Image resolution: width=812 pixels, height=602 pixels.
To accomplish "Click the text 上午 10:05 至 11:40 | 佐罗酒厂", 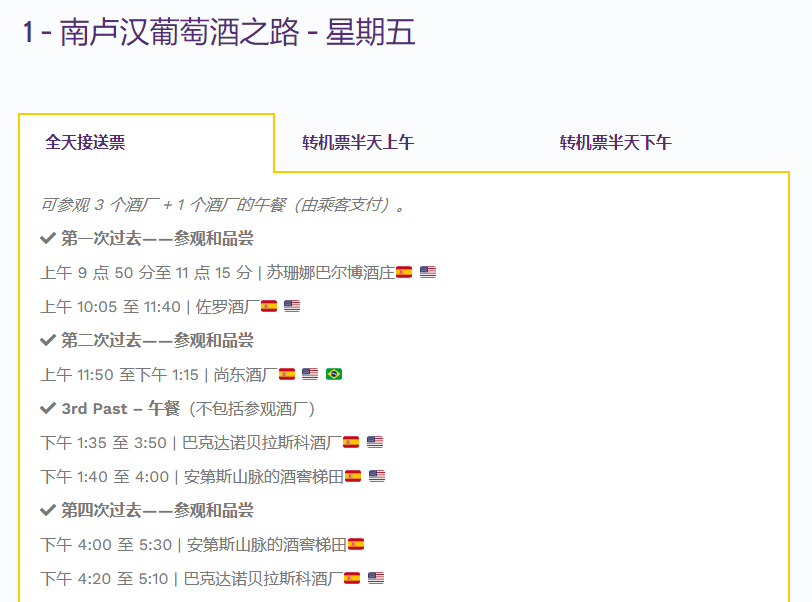I will click(x=150, y=307).
